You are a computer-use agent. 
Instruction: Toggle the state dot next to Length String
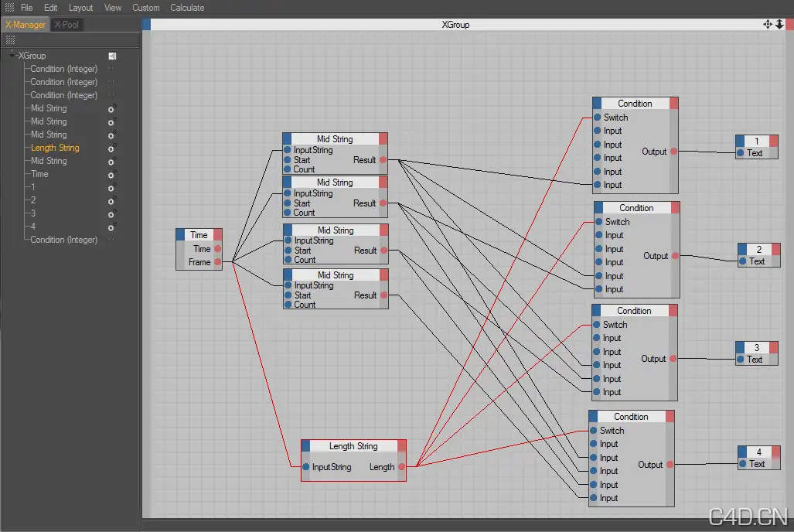(x=111, y=148)
